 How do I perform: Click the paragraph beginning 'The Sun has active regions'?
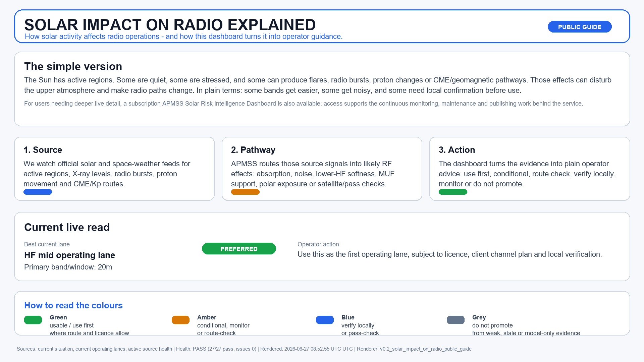(x=318, y=85)
